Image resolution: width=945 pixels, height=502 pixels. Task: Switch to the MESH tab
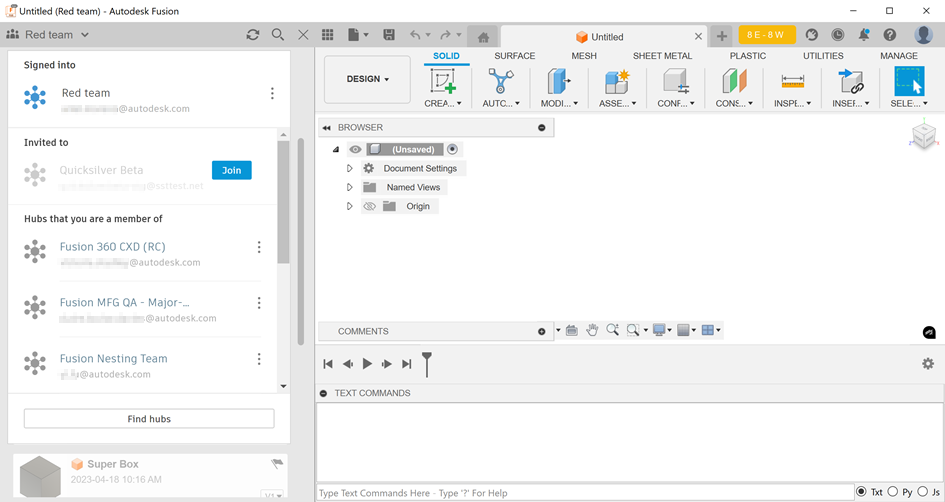click(583, 55)
